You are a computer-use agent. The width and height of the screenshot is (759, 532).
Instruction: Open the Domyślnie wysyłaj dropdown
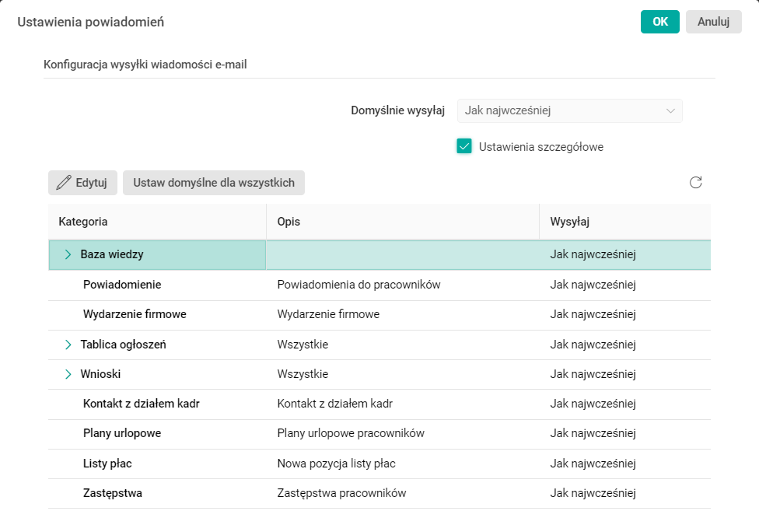coord(570,110)
